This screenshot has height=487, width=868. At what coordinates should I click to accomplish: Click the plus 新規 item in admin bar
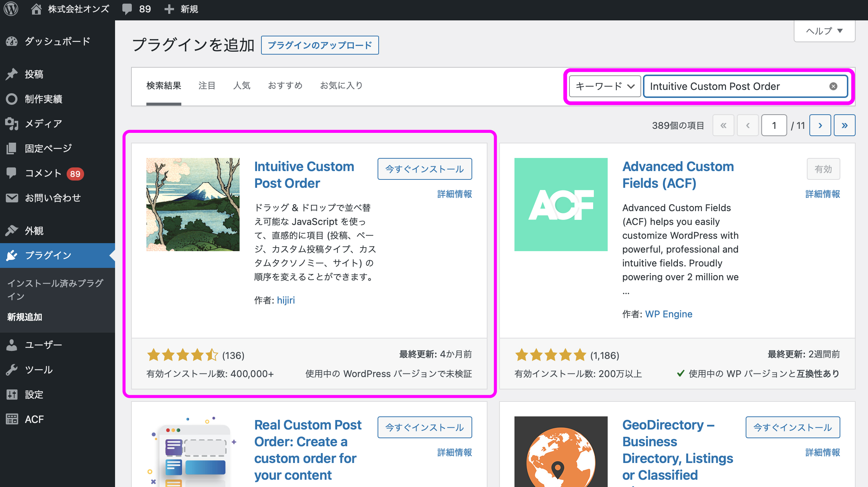(x=181, y=9)
